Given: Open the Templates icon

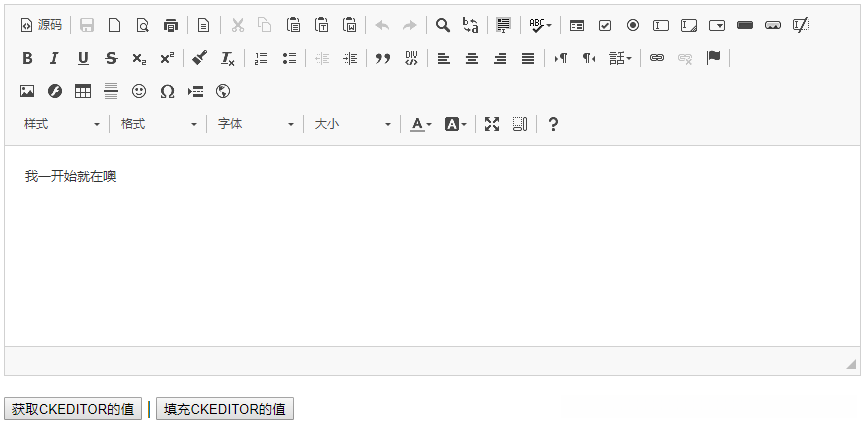Looking at the screenshot, I should tap(203, 25).
